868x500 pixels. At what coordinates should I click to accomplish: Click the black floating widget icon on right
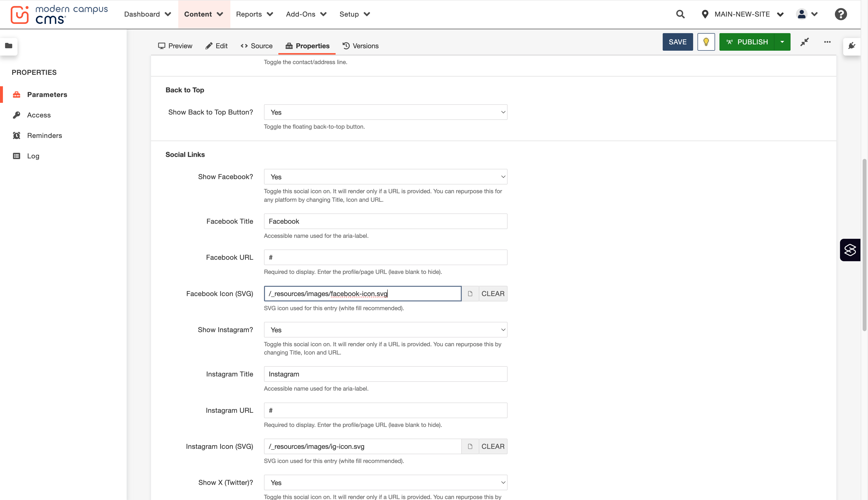(x=850, y=250)
